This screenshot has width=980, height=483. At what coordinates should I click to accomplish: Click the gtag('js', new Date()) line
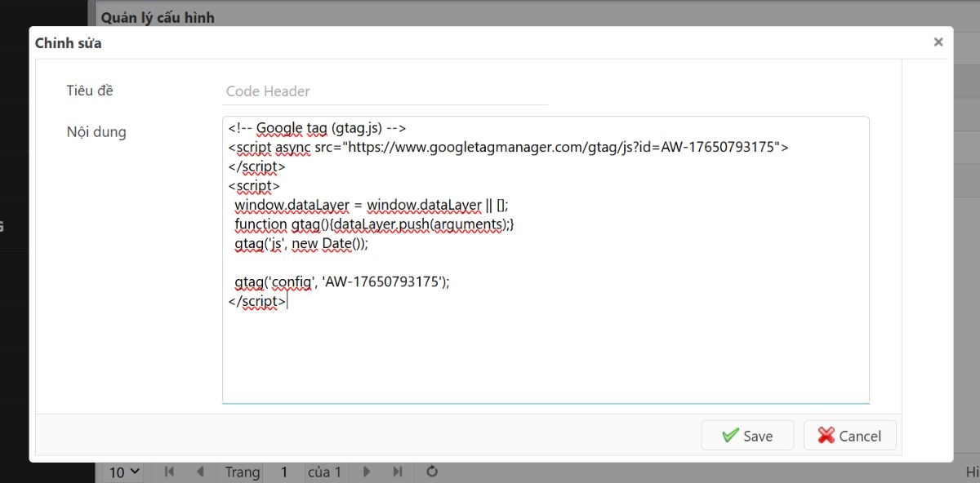pos(302,243)
